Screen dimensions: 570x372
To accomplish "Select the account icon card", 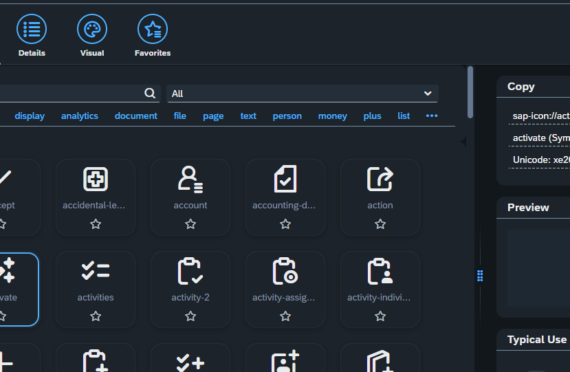I will [x=190, y=197].
